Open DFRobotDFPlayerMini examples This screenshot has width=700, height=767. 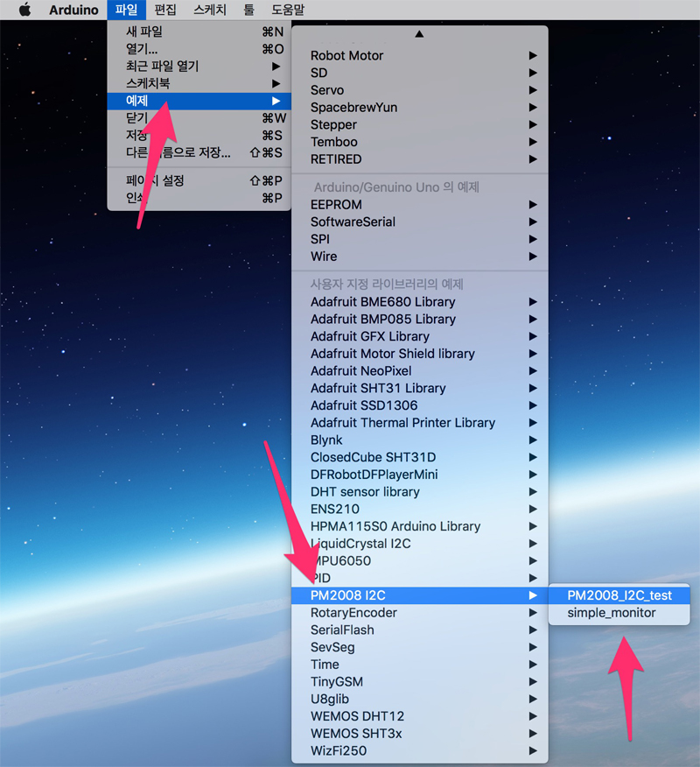419,475
